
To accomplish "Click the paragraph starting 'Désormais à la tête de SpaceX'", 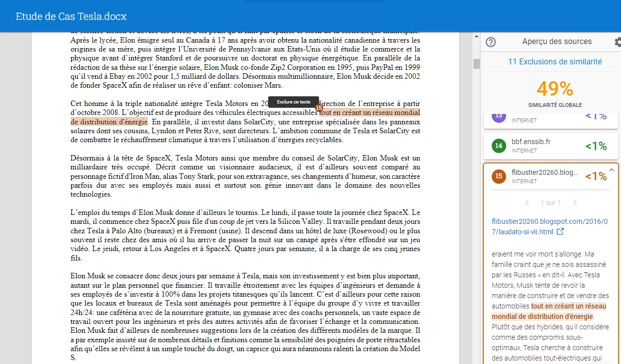I will [245, 176].
